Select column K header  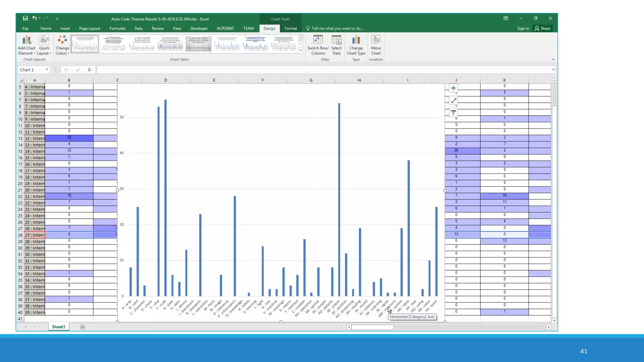[504, 80]
